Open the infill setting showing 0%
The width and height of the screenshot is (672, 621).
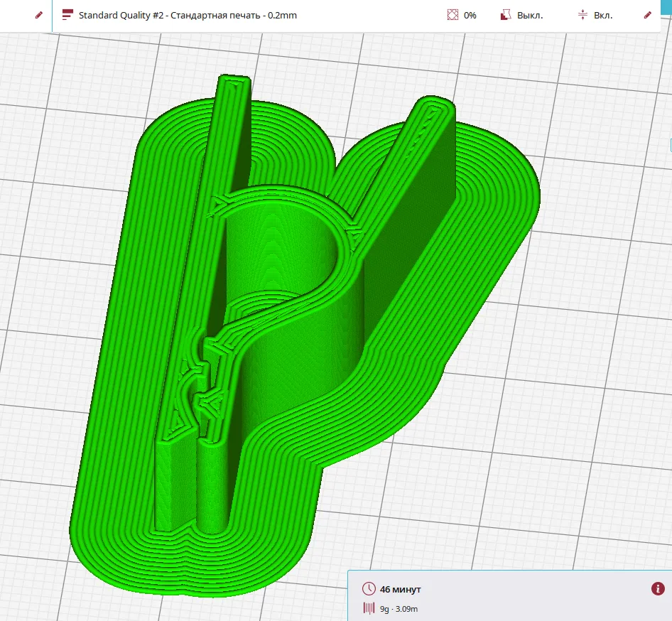point(470,15)
